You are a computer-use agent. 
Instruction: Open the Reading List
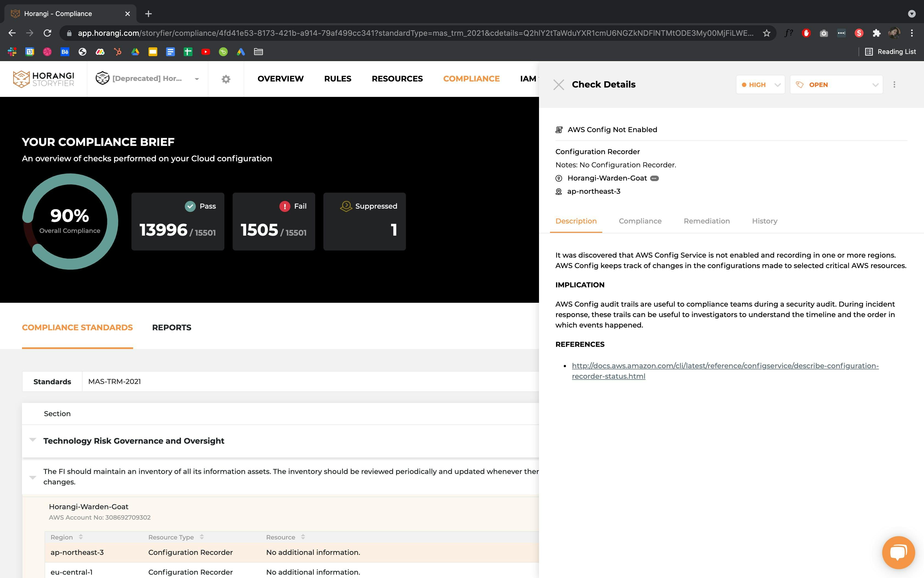(890, 52)
